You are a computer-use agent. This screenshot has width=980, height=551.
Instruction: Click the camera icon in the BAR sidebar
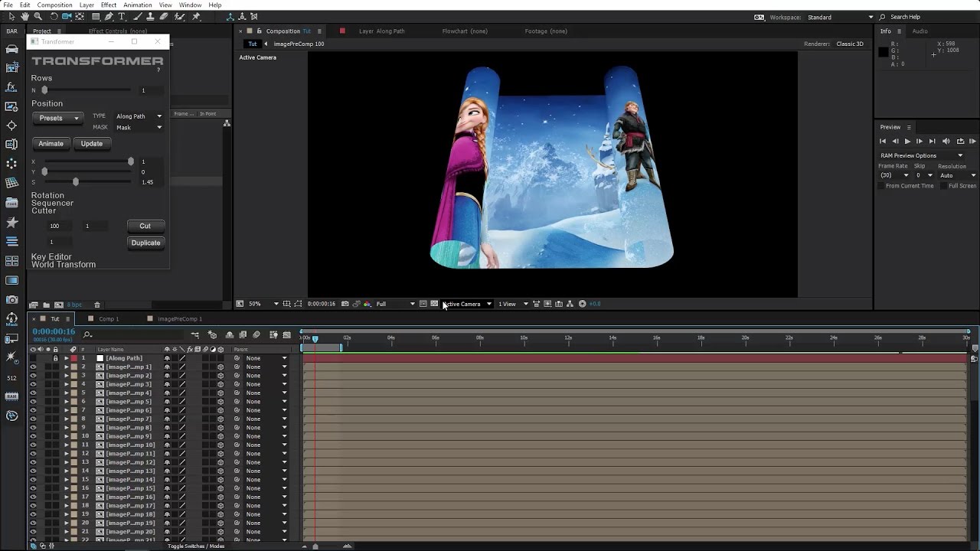click(11, 299)
